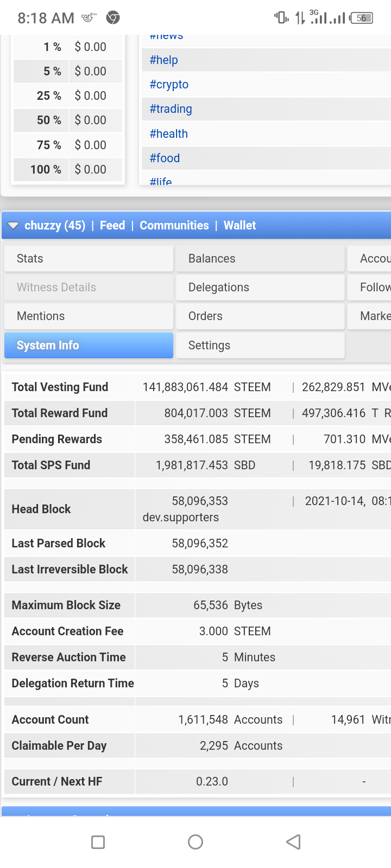The height and width of the screenshot is (868, 391).
Task: Select the System Info tab
Action: [89, 346]
